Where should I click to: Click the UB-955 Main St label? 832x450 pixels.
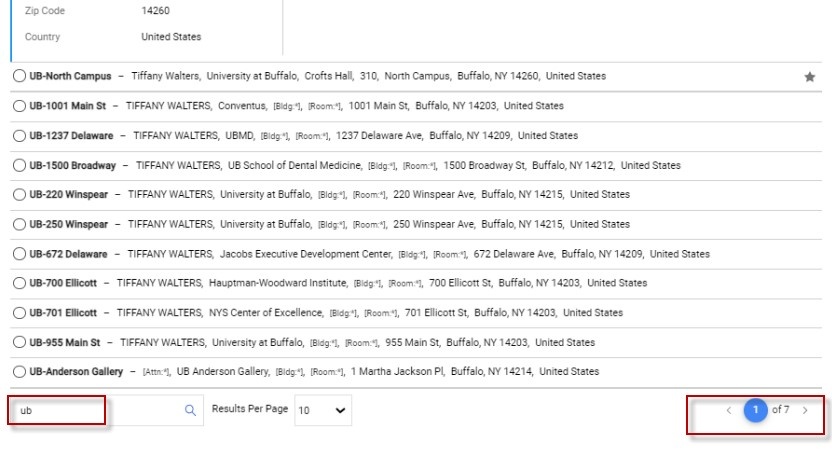pyautogui.click(x=65, y=342)
